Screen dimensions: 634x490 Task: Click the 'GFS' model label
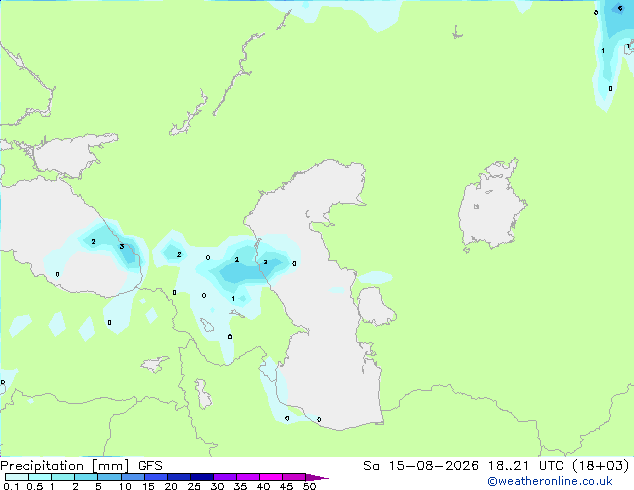[150, 466]
